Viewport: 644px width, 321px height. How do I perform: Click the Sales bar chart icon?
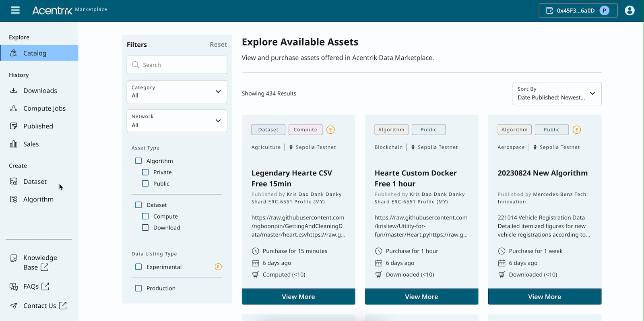click(x=14, y=144)
